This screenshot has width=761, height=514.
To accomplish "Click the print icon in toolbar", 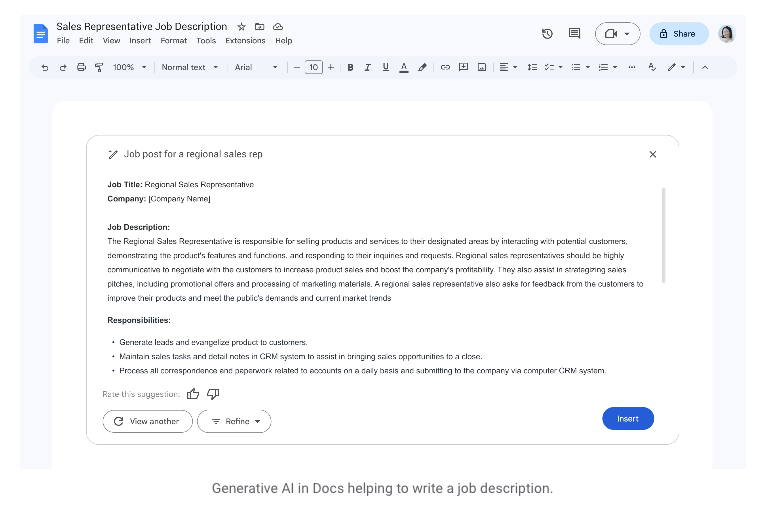I will [81, 67].
